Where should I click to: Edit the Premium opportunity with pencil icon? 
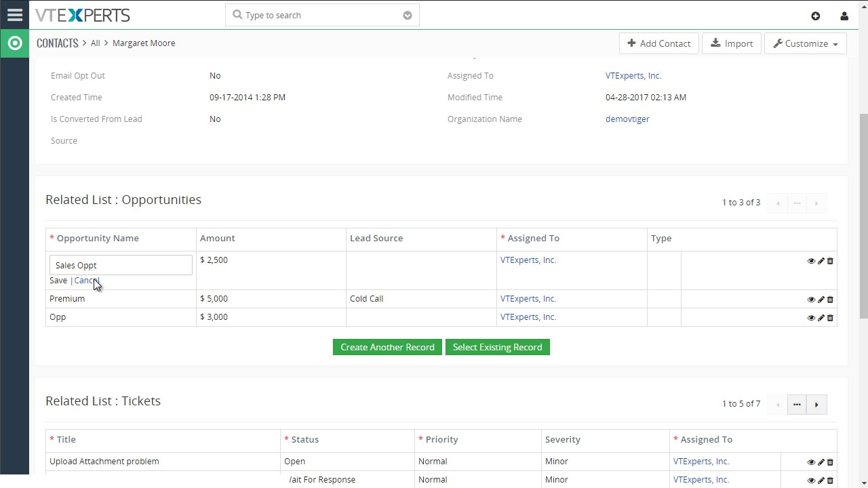coord(821,300)
